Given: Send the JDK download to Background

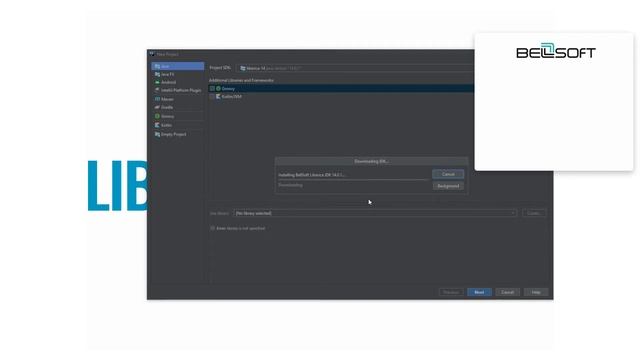Looking at the screenshot, I should pos(448,186).
